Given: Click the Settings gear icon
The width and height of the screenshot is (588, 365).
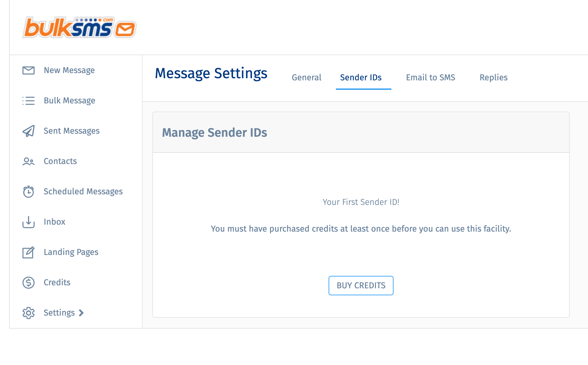Looking at the screenshot, I should (29, 313).
